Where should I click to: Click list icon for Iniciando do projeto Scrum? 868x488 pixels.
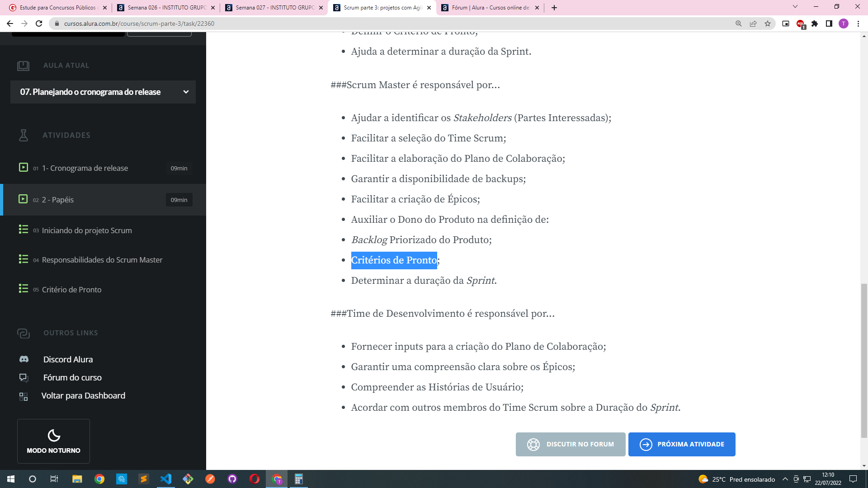pyautogui.click(x=24, y=230)
